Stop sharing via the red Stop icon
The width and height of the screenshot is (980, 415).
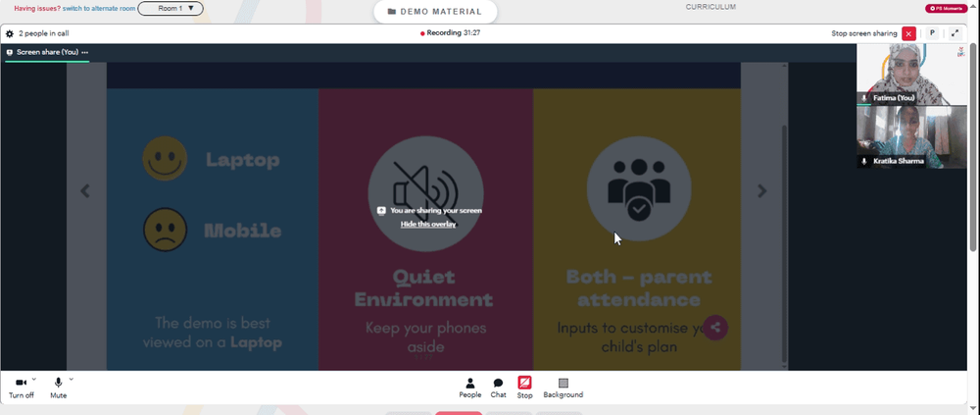524,383
